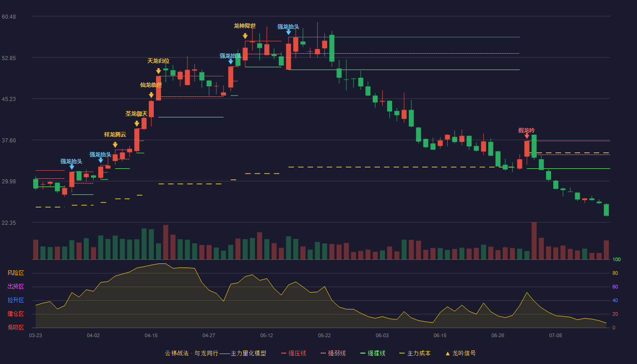Click the 06-15 date axis label
Screen dimensions: 637x364
440,335
